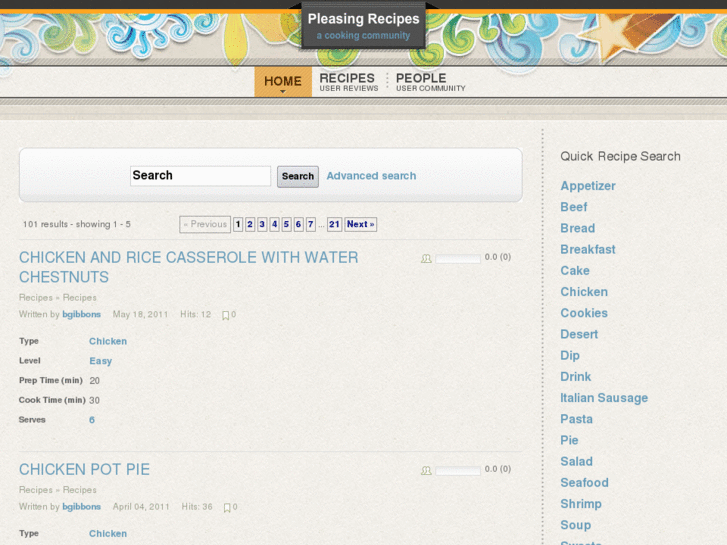Jump to last results page 21

point(334,224)
